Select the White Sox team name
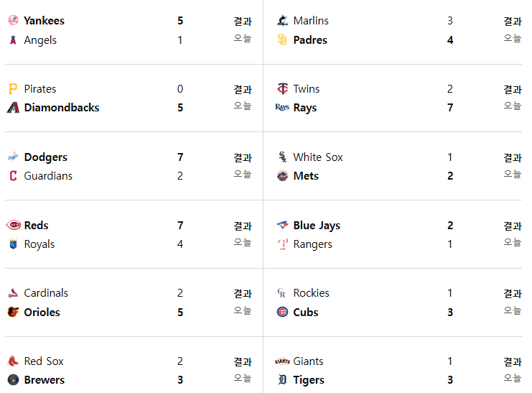 click(x=318, y=157)
